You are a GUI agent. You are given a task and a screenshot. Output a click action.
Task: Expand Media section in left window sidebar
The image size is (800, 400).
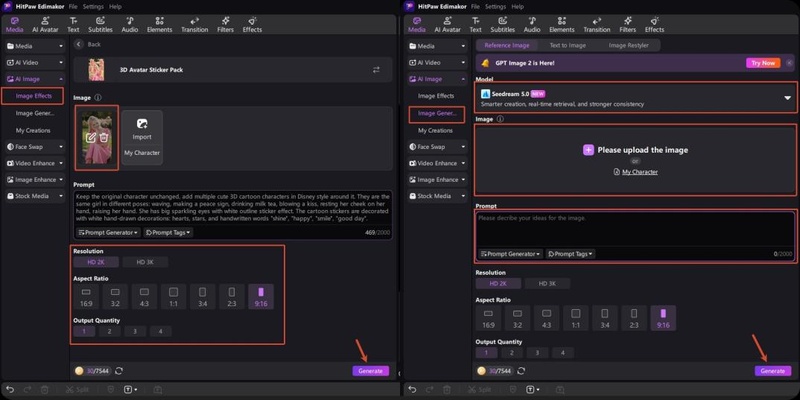tap(35, 46)
